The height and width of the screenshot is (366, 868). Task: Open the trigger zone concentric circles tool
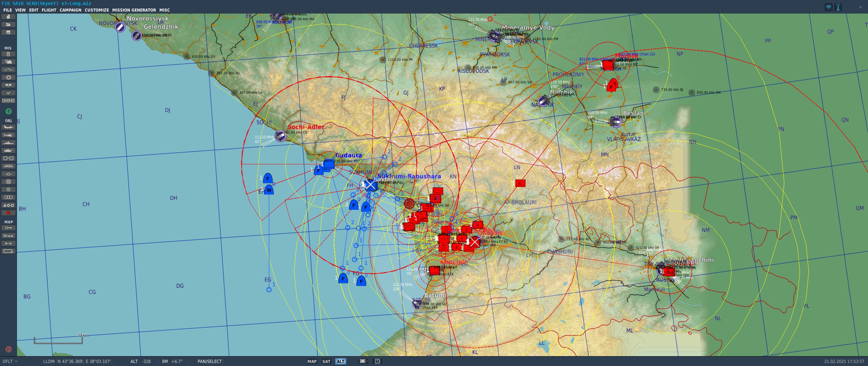[x=8, y=182]
